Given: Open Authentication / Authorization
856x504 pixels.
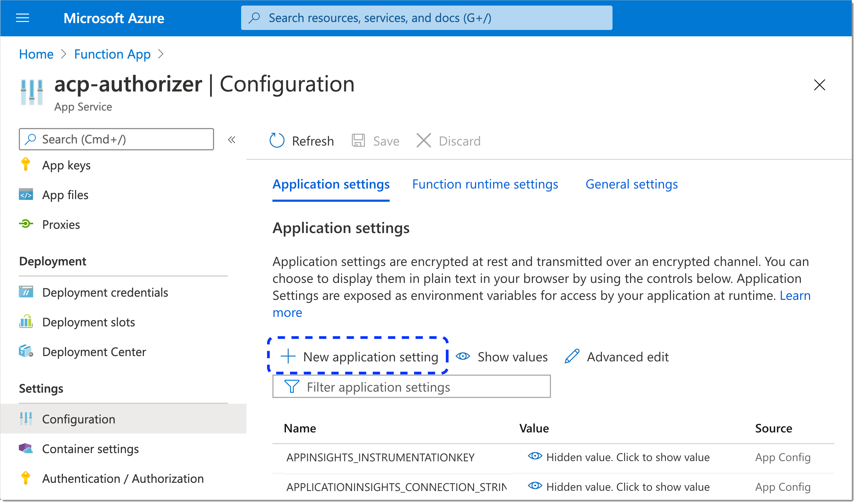Looking at the screenshot, I should [123, 479].
